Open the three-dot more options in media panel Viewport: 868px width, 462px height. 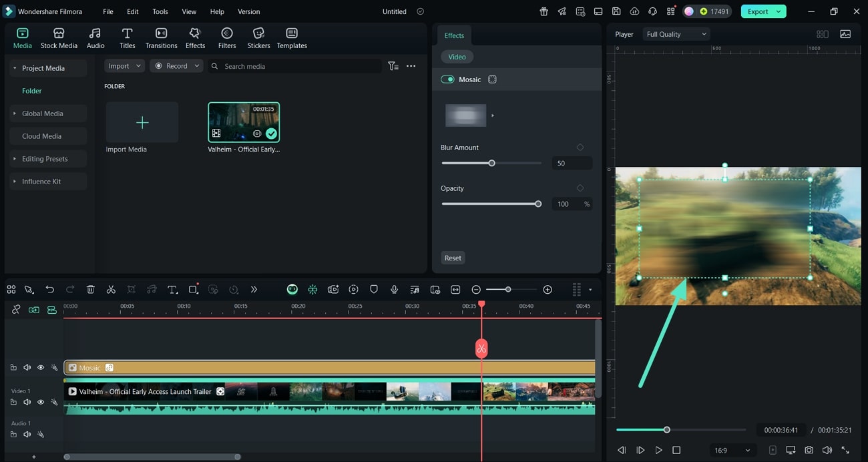tap(411, 66)
